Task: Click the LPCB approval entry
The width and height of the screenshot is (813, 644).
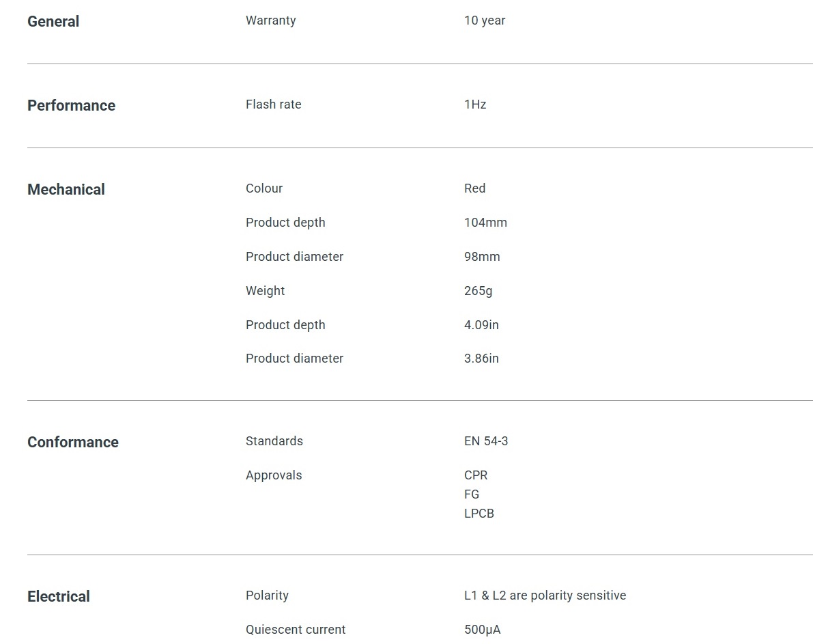Action: tap(479, 513)
